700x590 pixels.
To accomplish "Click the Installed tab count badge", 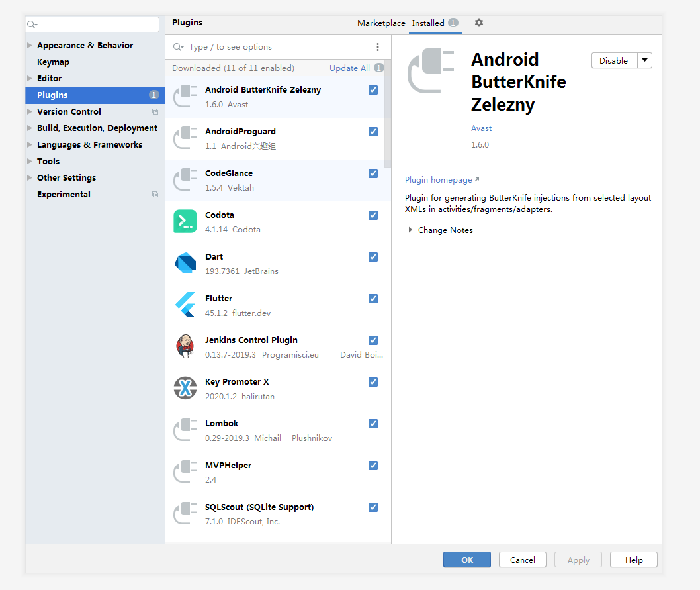I will 453,23.
